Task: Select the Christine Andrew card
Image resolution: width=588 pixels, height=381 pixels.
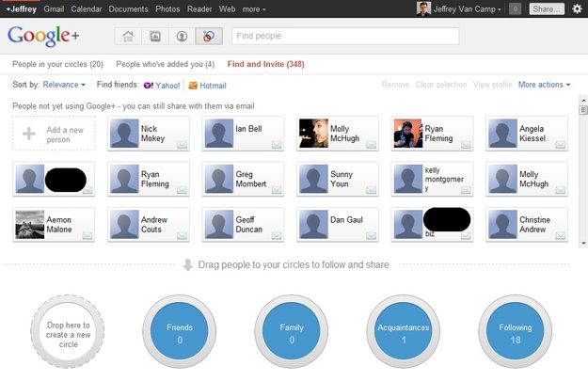Action: point(527,224)
